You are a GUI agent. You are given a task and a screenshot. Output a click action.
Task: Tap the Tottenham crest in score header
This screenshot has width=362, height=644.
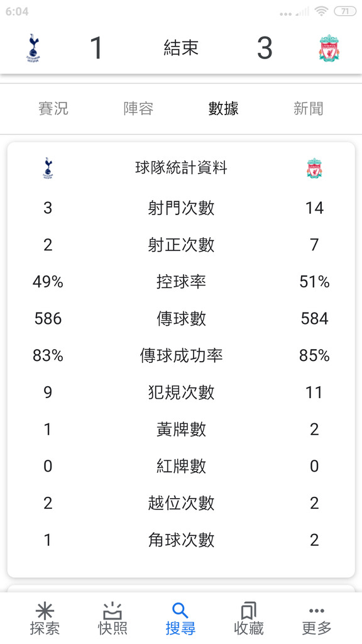coord(33,48)
